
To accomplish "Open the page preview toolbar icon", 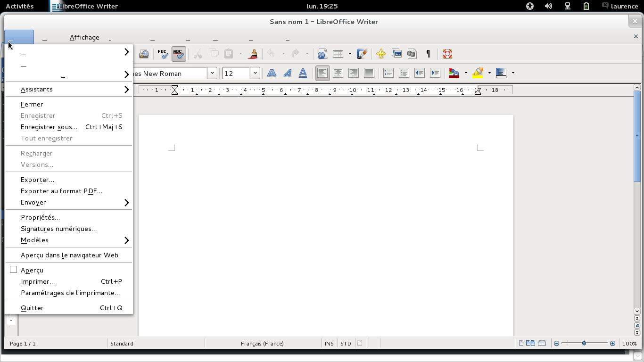I will click(x=144, y=54).
